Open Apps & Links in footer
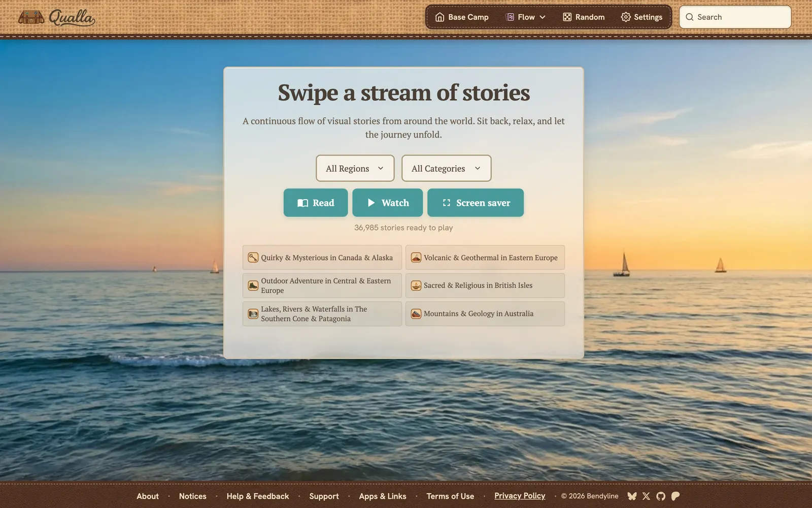 383,496
